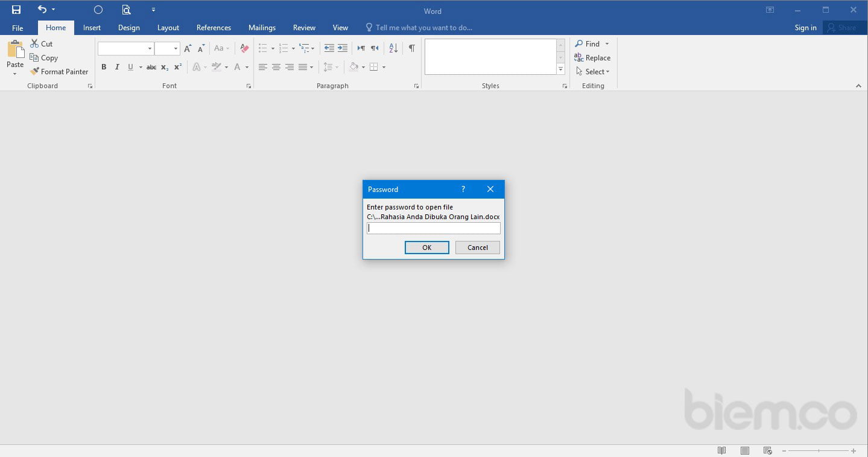868x457 pixels.
Task: Click the Print Preview icon in title bar
Action: tap(126, 10)
